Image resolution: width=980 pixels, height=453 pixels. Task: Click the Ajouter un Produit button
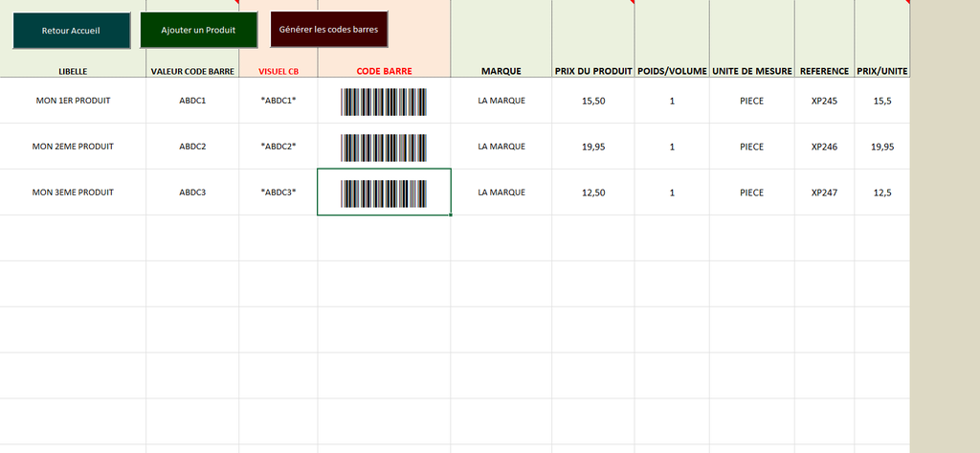click(x=199, y=30)
